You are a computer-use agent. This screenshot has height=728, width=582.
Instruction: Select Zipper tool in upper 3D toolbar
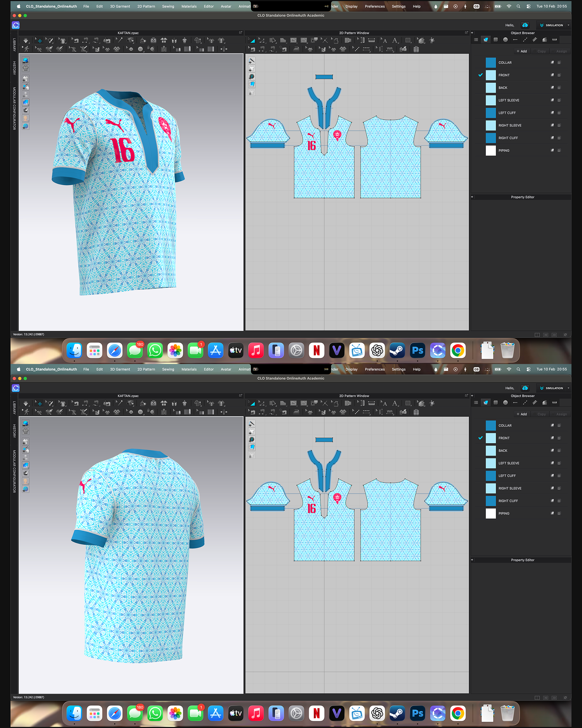164,49
